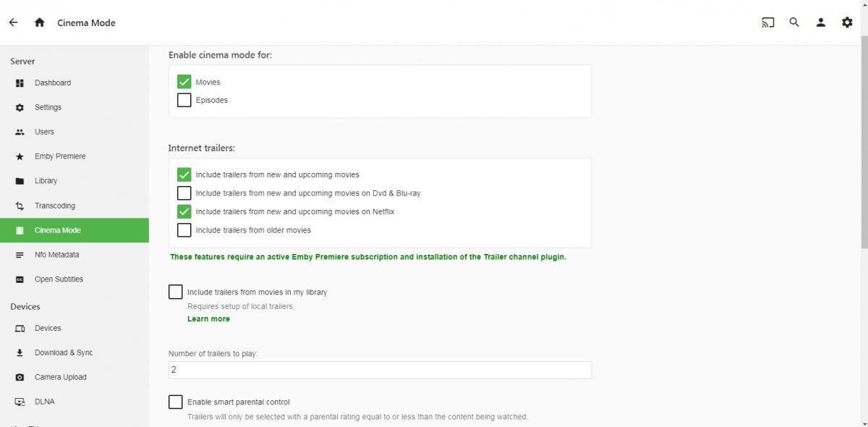Enable cinema mode for Episodes
Screen dimensions: 868x427
pos(184,100)
